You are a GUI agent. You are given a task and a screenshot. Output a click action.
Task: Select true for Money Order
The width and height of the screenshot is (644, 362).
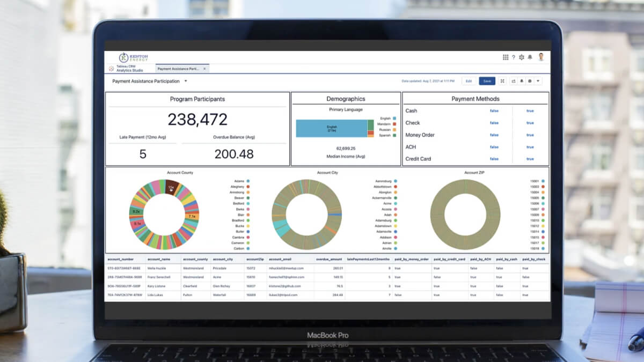click(530, 135)
